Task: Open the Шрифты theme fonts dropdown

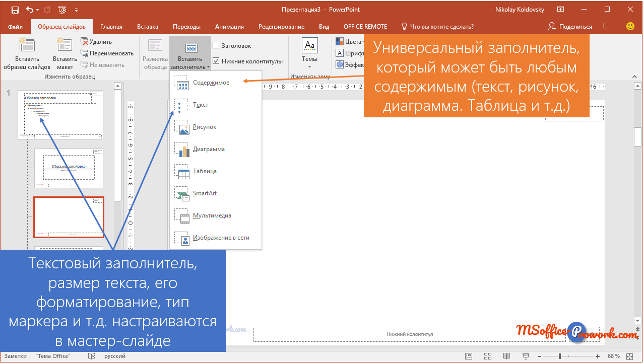Action: (350, 53)
